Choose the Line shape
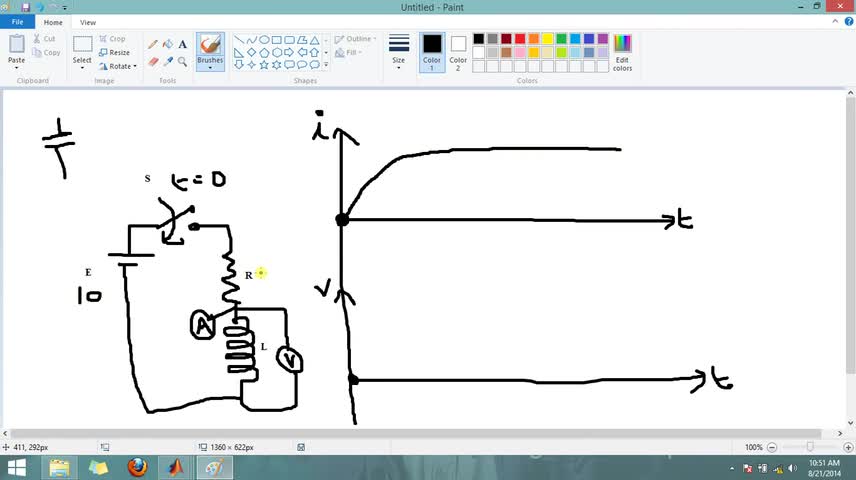856x480 pixels. click(x=239, y=40)
